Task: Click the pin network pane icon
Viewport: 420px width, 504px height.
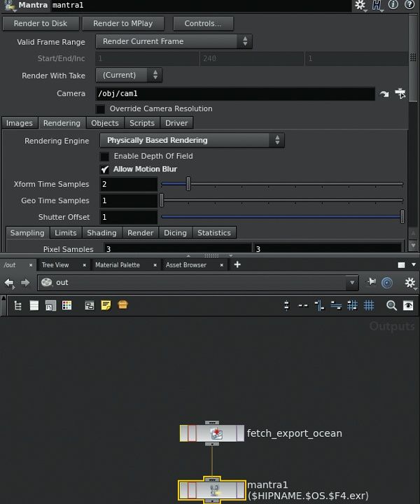Action: click(372, 282)
